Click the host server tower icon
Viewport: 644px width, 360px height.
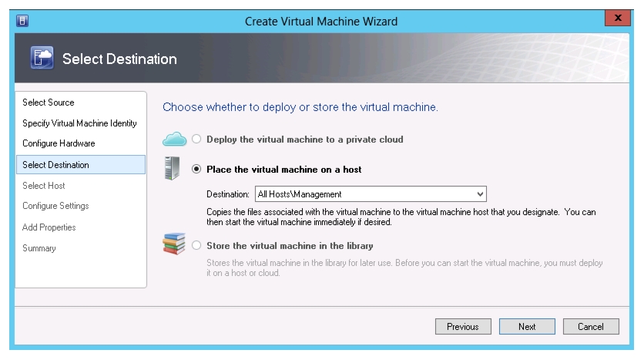(x=172, y=168)
